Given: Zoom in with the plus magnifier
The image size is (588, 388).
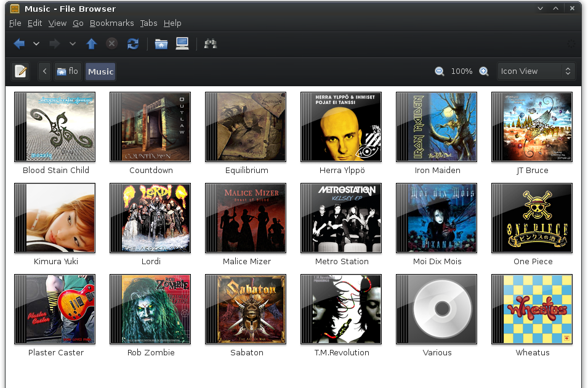Looking at the screenshot, I should click(484, 71).
